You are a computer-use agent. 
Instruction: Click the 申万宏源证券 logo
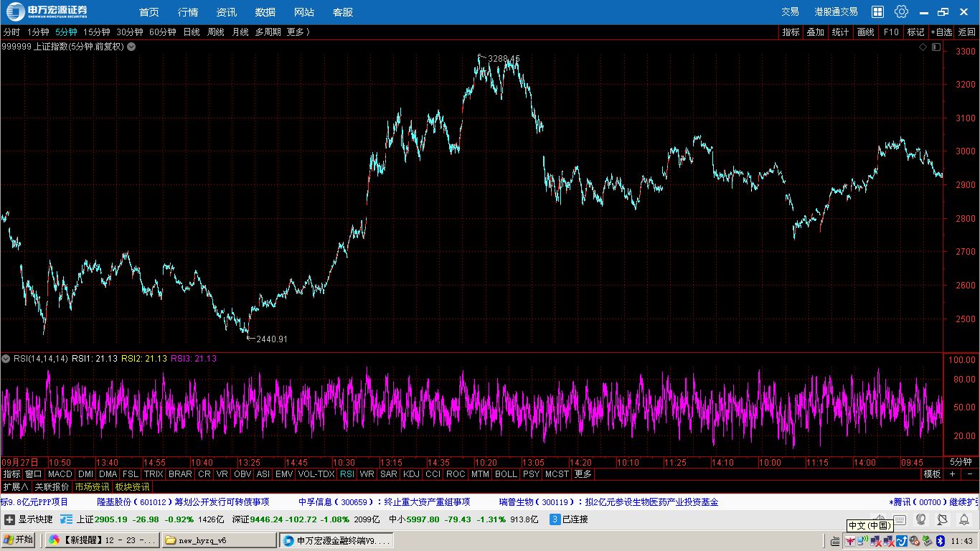[x=47, y=11]
